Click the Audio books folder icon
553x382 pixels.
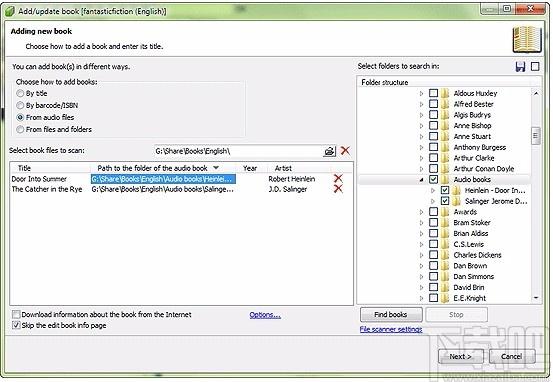(x=445, y=179)
